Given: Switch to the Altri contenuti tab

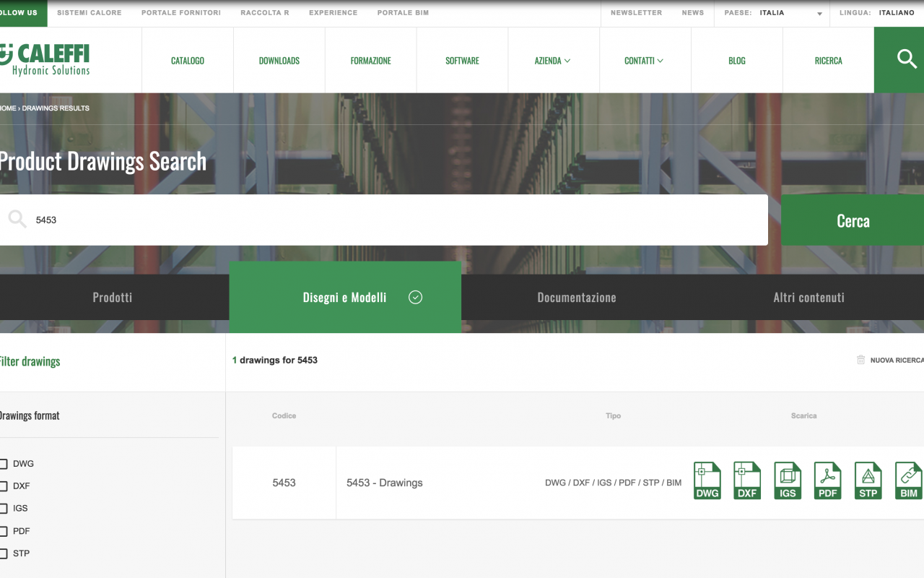Looking at the screenshot, I should [x=808, y=297].
